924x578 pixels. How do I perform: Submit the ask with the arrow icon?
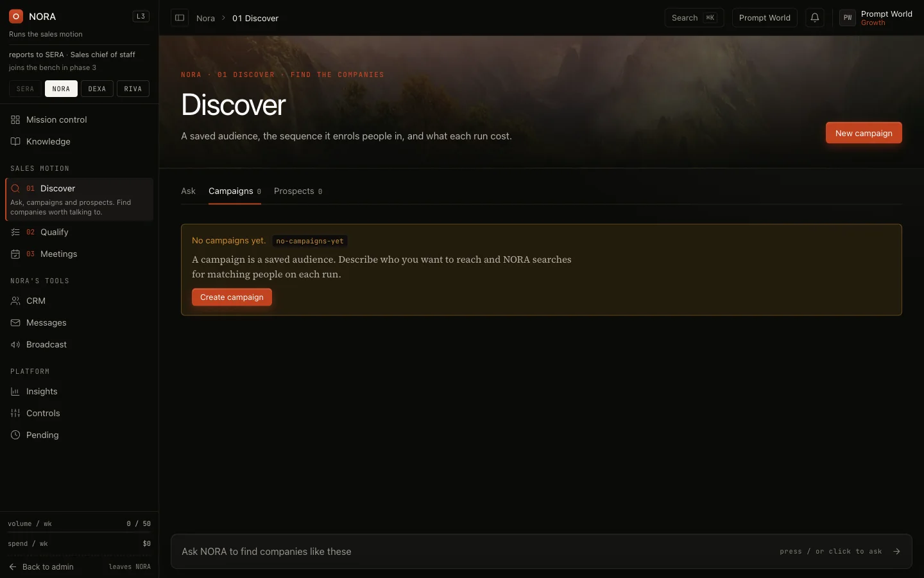click(x=896, y=551)
